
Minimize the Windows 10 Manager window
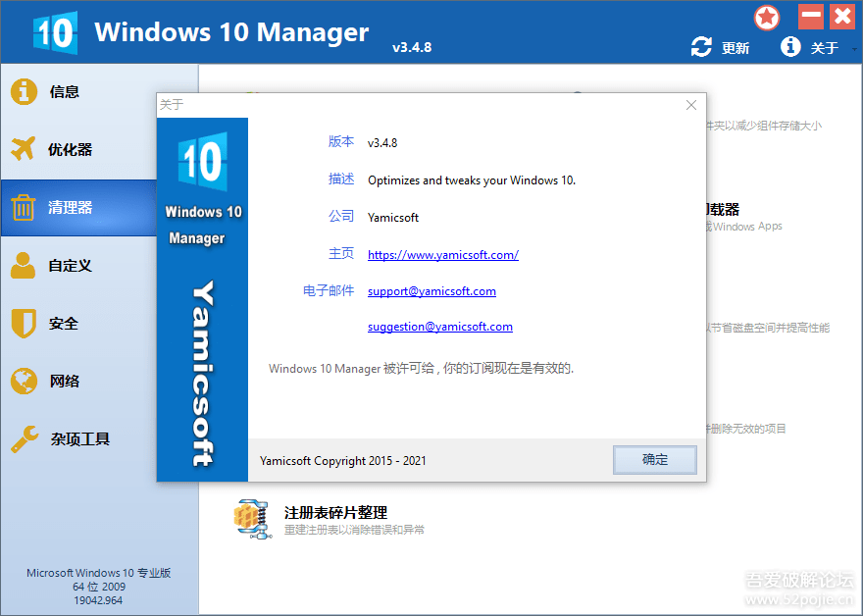[811, 17]
